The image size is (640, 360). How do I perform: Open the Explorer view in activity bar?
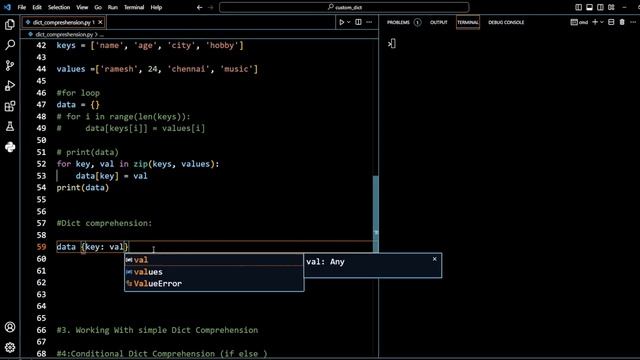click(x=10, y=24)
